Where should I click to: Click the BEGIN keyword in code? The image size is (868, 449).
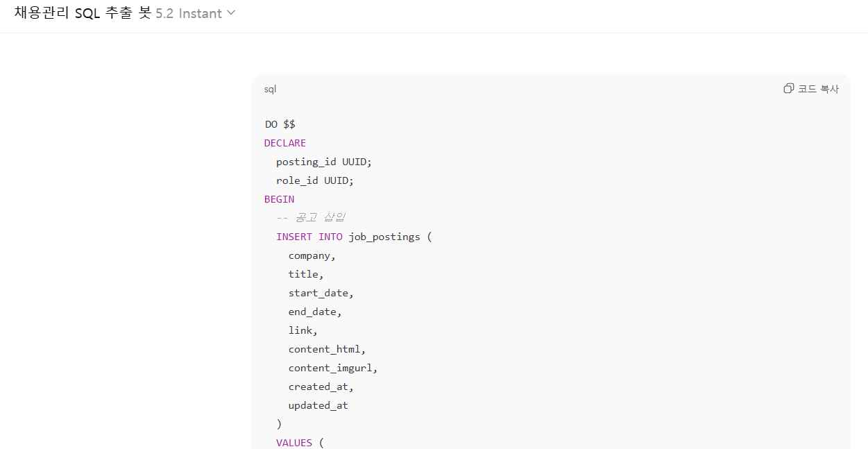coord(279,199)
